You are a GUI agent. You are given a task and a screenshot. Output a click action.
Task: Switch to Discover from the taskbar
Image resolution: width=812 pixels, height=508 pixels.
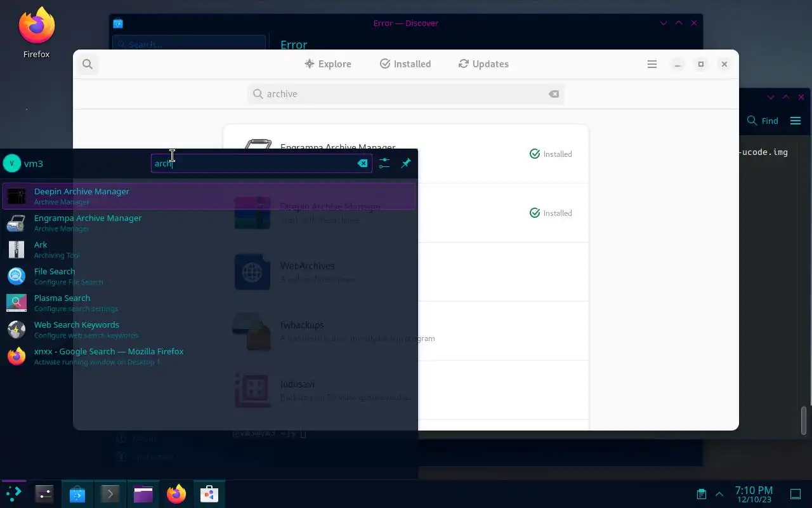click(x=77, y=493)
